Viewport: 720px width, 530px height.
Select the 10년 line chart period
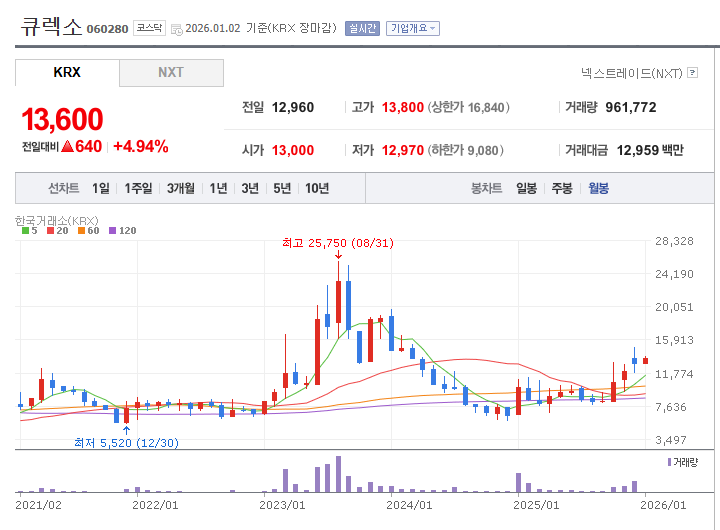pos(317,188)
